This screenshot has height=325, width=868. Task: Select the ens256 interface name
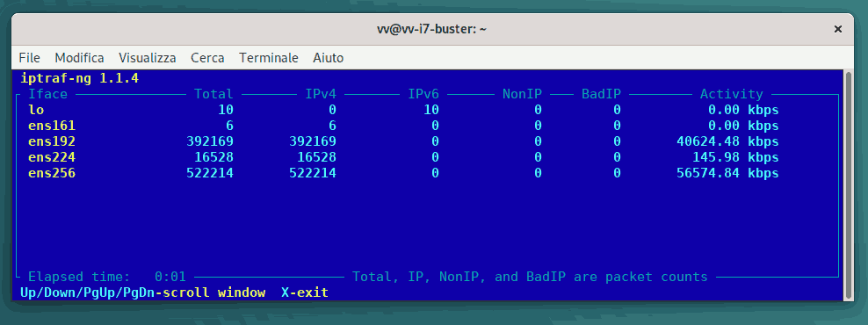pyautogui.click(x=52, y=173)
